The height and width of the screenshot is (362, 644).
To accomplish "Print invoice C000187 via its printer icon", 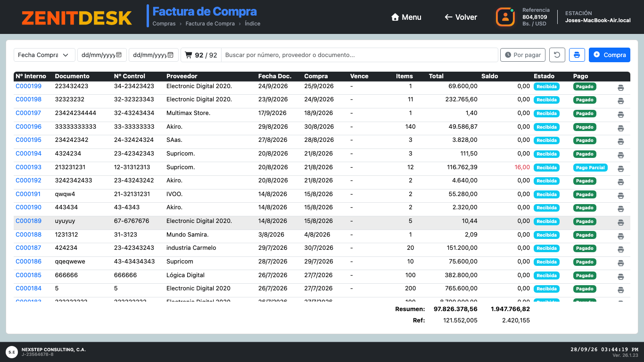I will coord(620,249).
